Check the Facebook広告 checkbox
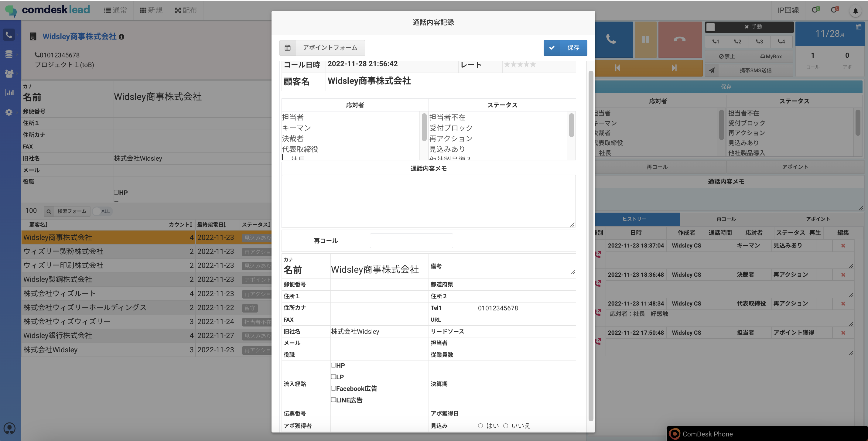The height and width of the screenshot is (441, 868). pos(333,388)
